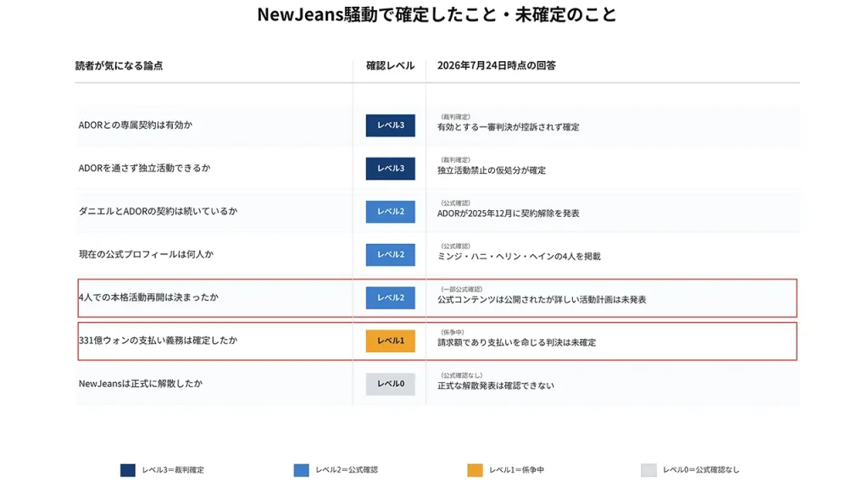
Task: Select row text NewJeansは正式に解散したか
Action: coord(141,384)
